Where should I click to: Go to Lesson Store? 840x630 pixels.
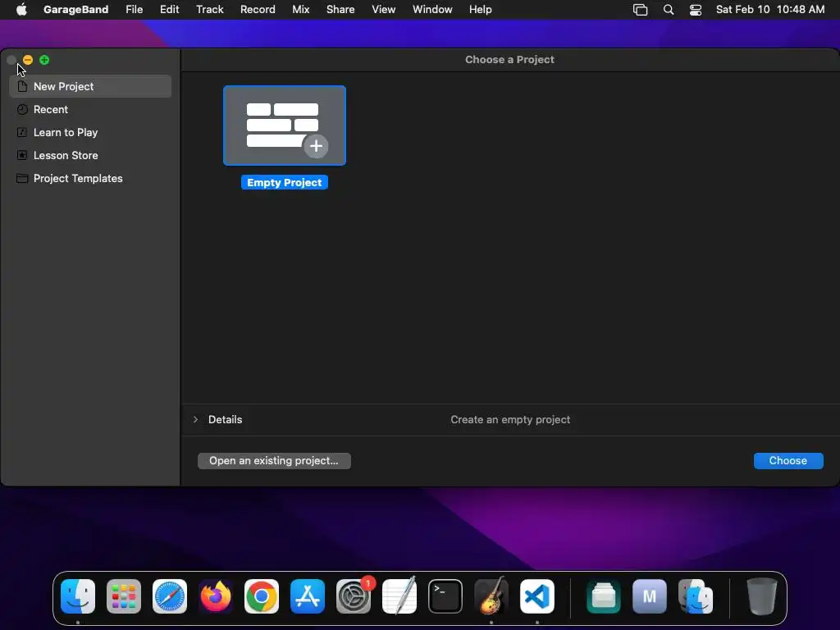point(90,155)
